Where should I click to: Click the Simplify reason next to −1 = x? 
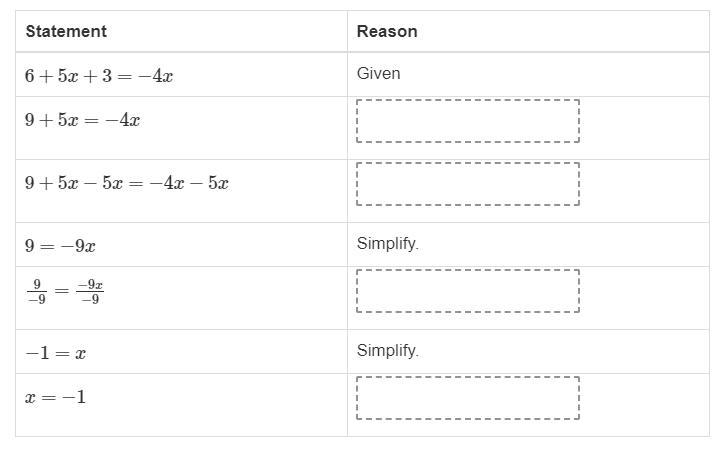[388, 350]
